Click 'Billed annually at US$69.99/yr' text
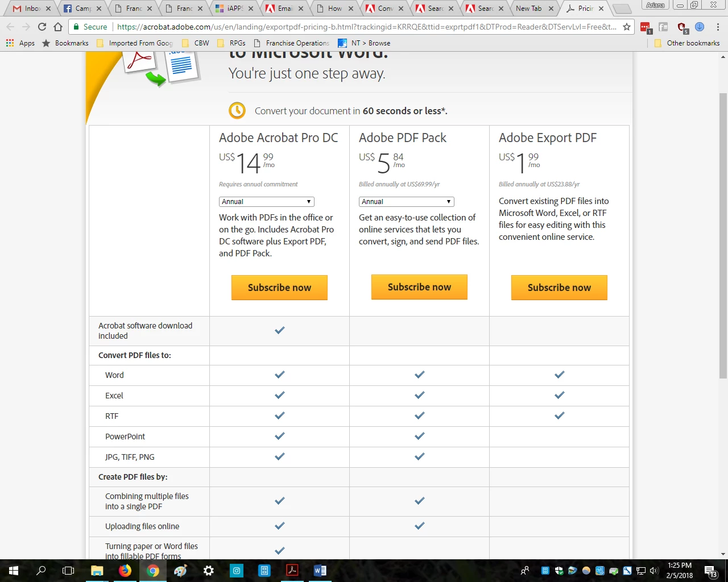This screenshot has height=582, width=728. click(x=399, y=184)
